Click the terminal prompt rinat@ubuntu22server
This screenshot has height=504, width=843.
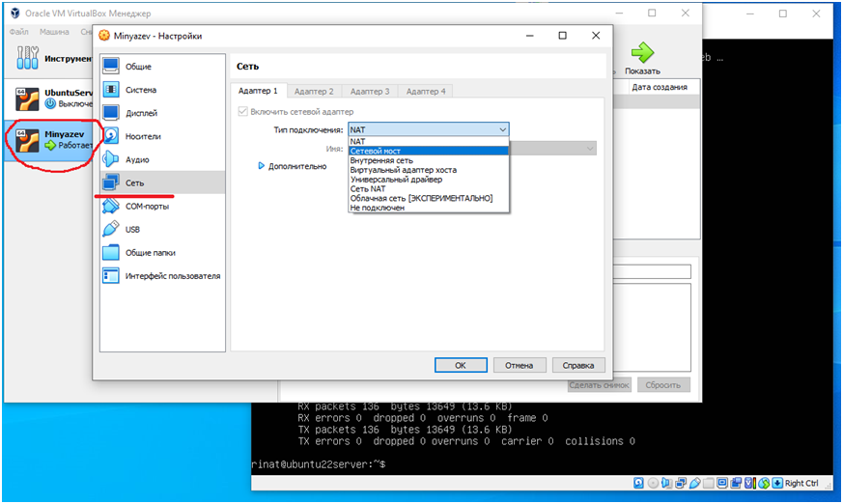point(319,464)
